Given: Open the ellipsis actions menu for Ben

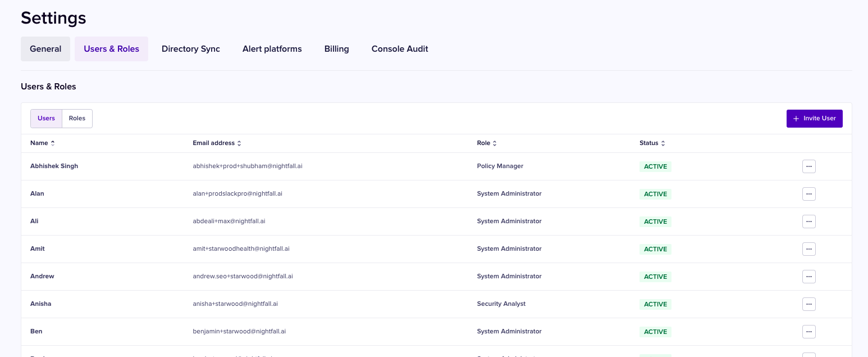Looking at the screenshot, I should pos(808,332).
